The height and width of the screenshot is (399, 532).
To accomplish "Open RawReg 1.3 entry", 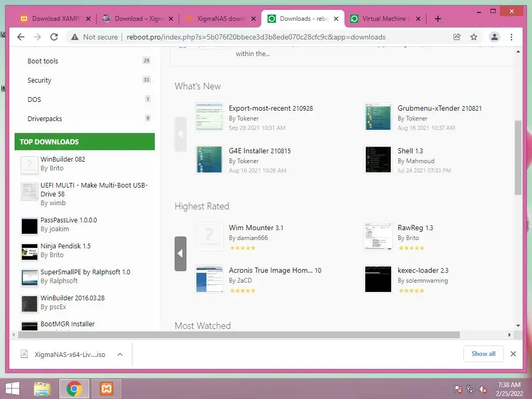I will [415, 228].
